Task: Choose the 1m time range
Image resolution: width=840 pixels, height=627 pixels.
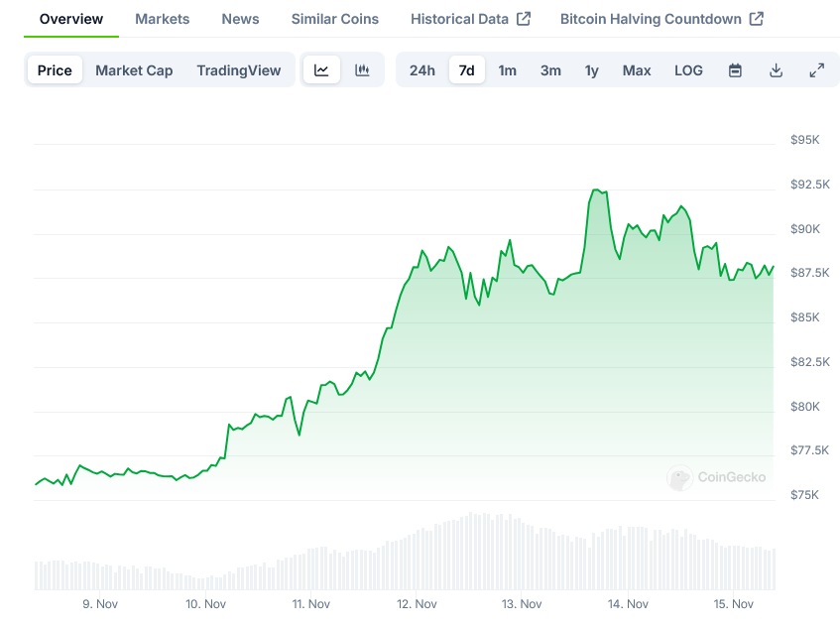Action: (x=507, y=70)
